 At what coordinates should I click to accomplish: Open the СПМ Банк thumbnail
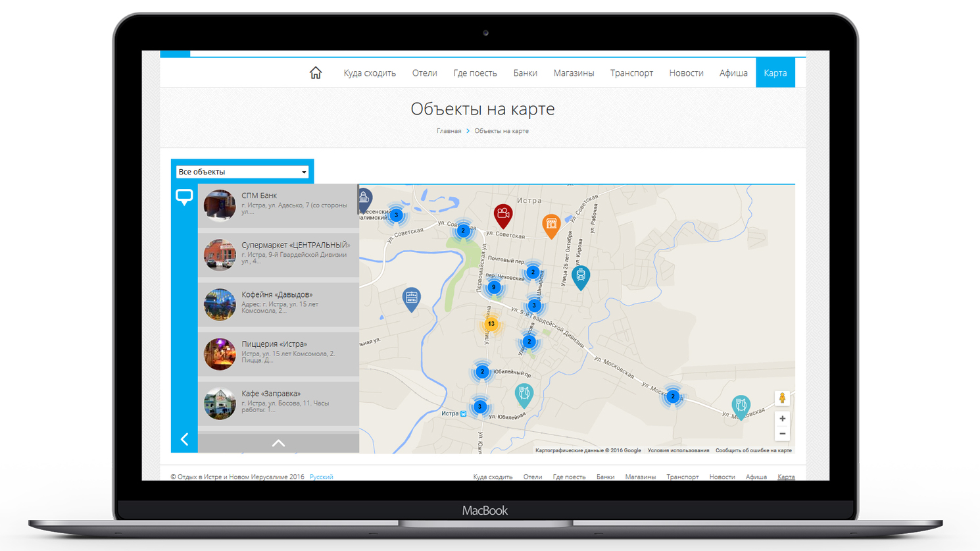tap(220, 205)
